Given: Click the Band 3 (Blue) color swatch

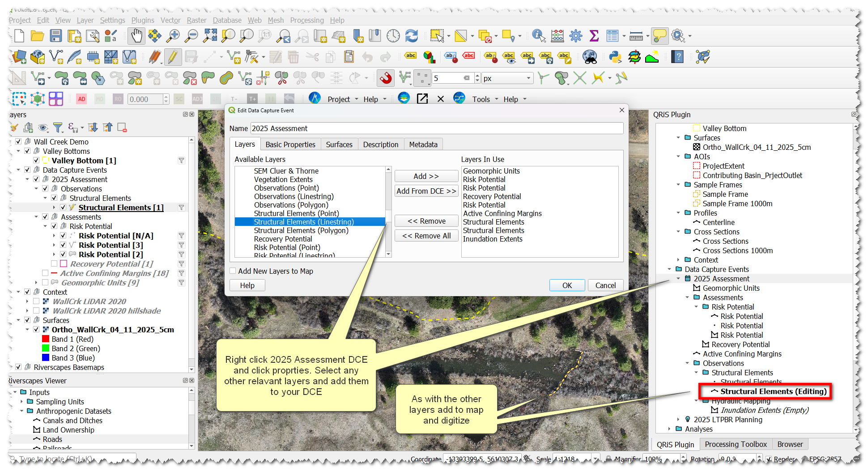Looking at the screenshot, I should pyautogui.click(x=45, y=358).
